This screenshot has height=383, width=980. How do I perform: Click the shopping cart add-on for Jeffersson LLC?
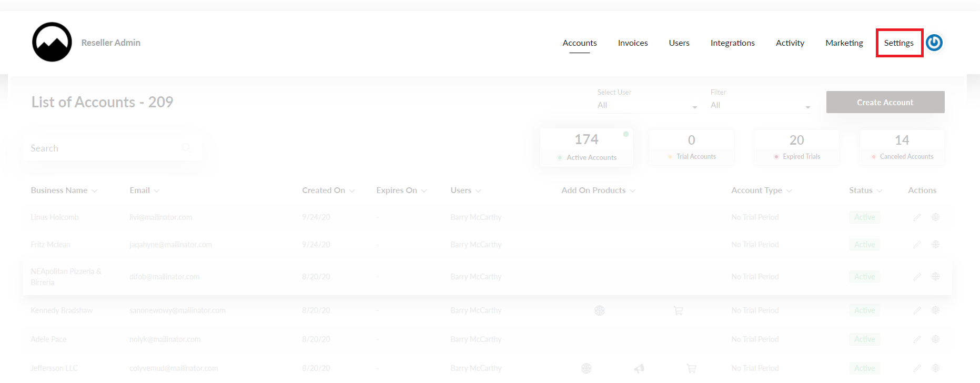[x=691, y=368]
